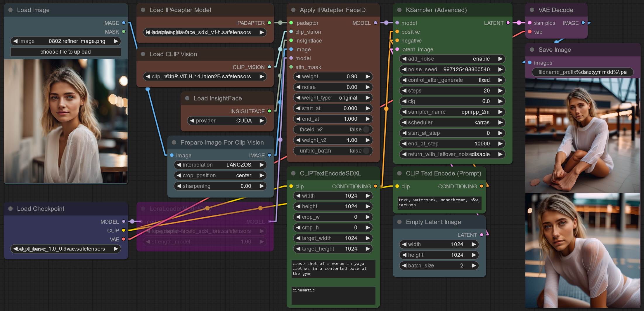Open the weight_type dropdown set to original
The width and height of the screenshot is (644, 311).
(x=333, y=98)
